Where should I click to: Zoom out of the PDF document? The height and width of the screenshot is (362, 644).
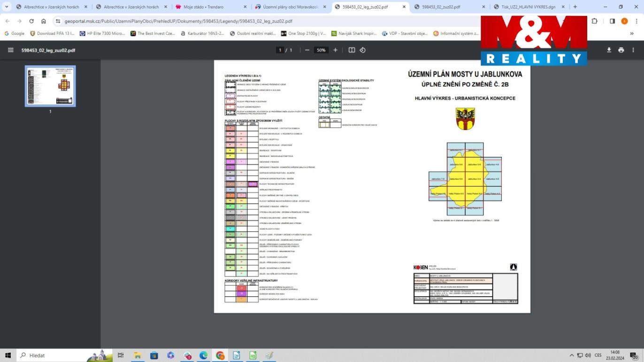pyautogui.click(x=307, y=50)
